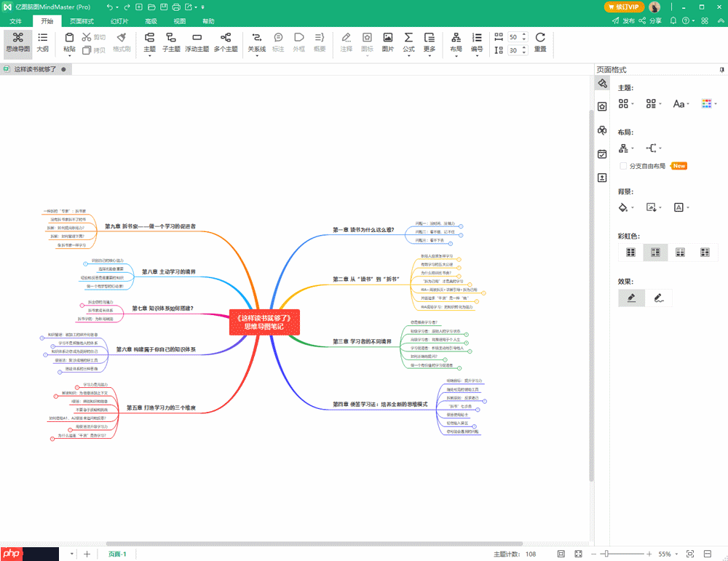Open the 更多 dropdown in the ribbon

(430, 43)
